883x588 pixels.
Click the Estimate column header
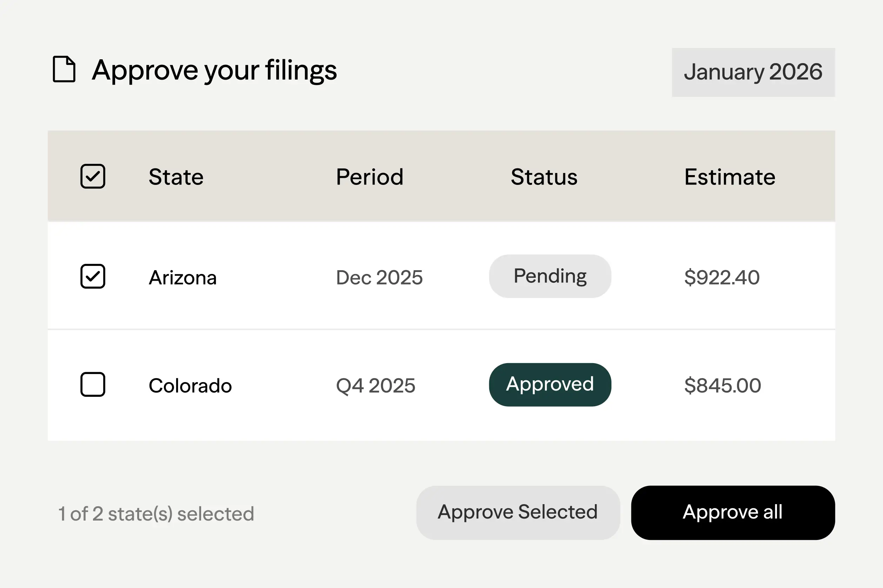(730, 176)
